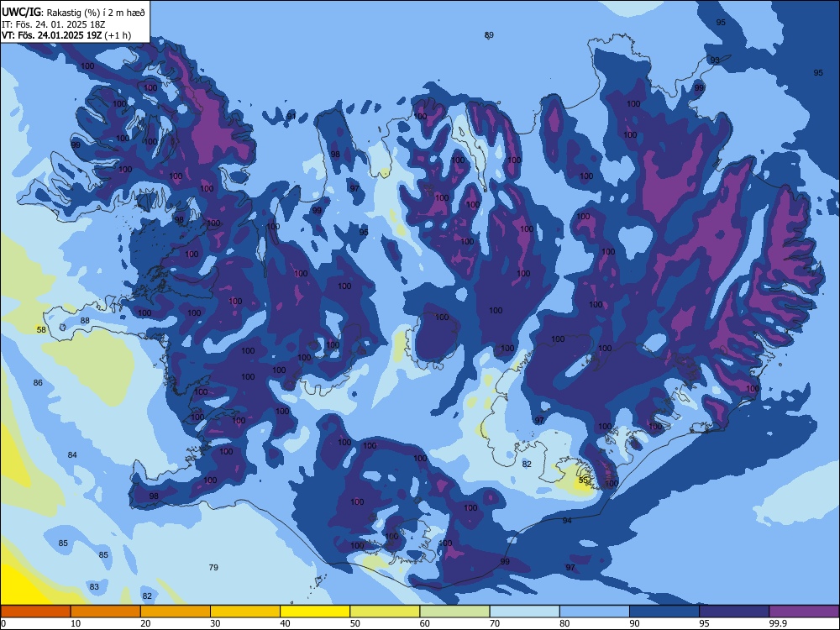Click the '84' value over the western sea

click(72, 454)
